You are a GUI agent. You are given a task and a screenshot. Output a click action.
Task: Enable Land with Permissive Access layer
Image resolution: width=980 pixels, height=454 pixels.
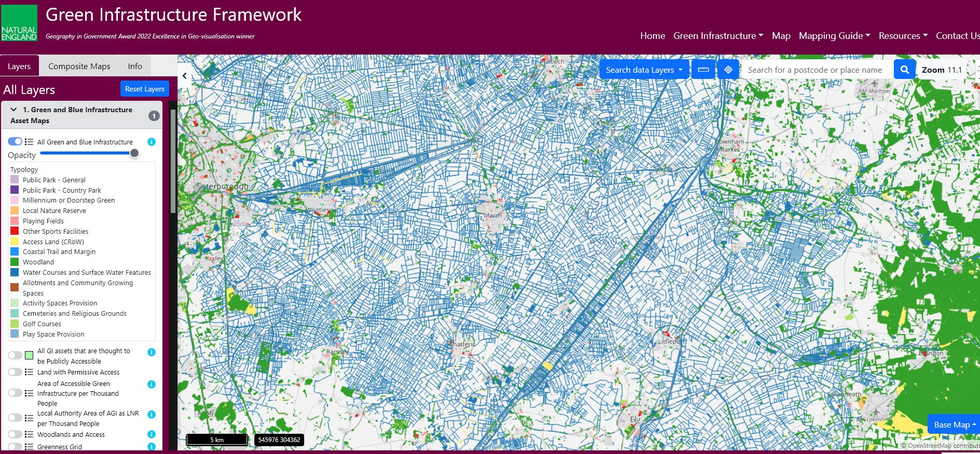15,372
